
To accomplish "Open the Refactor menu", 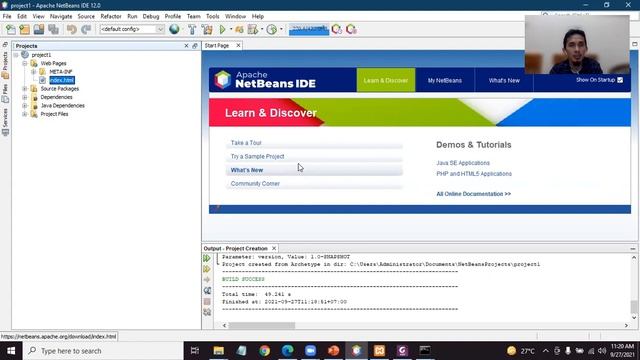I will point(111,16).
